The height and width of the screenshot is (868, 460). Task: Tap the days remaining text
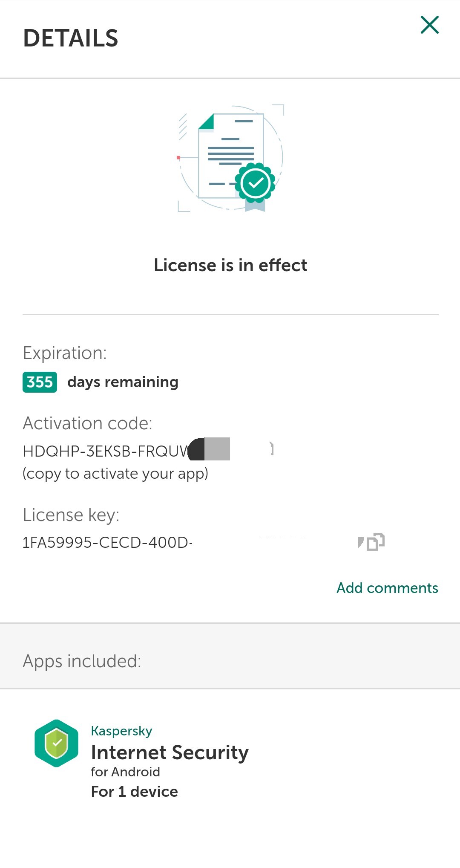click(123, 382)
